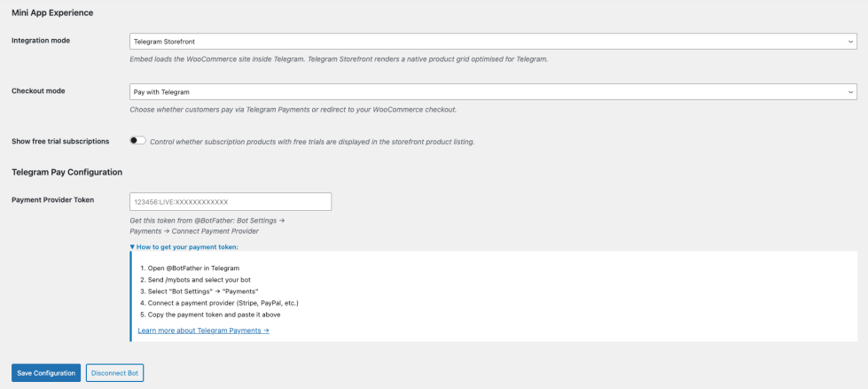Click the Integration mode label
868x389 pixels.
tap(41, 41)
